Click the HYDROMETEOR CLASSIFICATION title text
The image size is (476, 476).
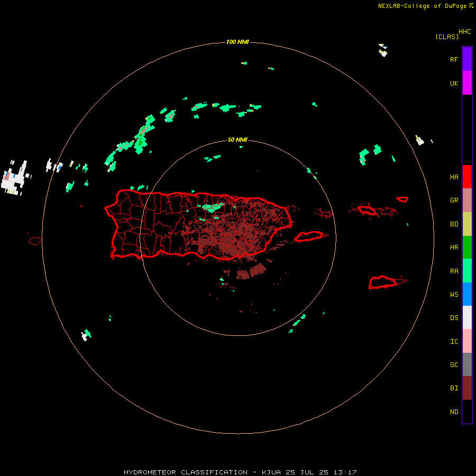point(186,472)
